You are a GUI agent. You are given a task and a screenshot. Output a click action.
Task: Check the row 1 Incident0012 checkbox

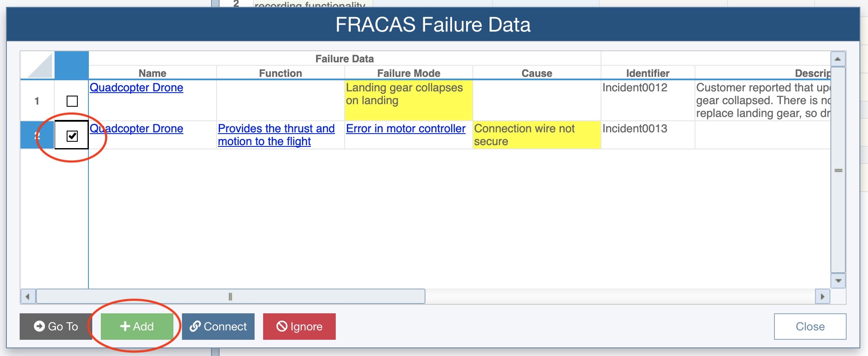[x=72, y=101]
